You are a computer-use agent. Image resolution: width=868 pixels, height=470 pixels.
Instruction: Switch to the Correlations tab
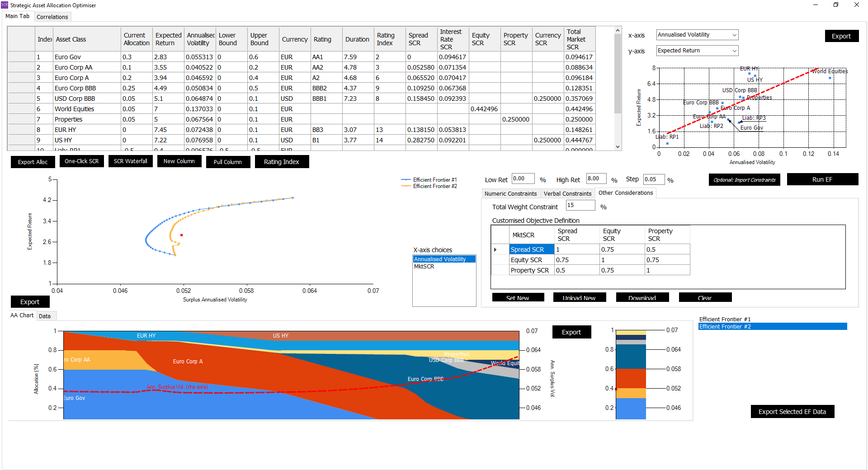(x=52, y=17)
